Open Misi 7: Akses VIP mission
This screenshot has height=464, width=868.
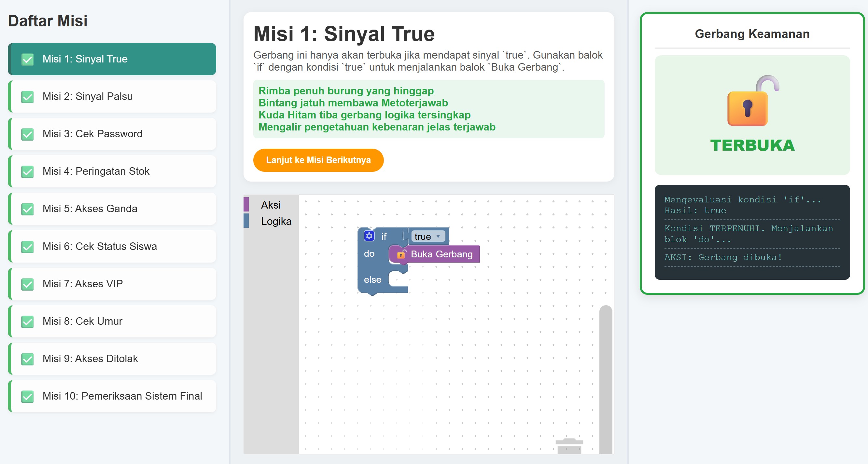pyautogui.click(x=83, y=283)
